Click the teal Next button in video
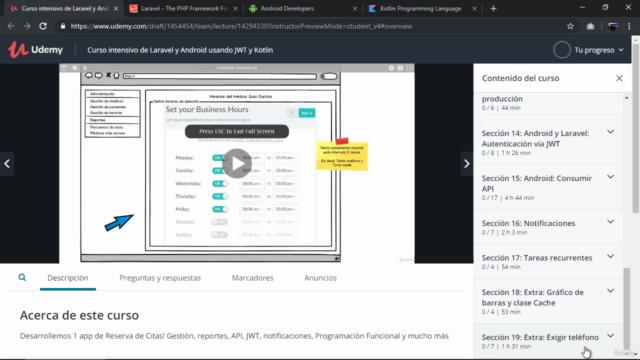640x360 pixels. point(307,113)
